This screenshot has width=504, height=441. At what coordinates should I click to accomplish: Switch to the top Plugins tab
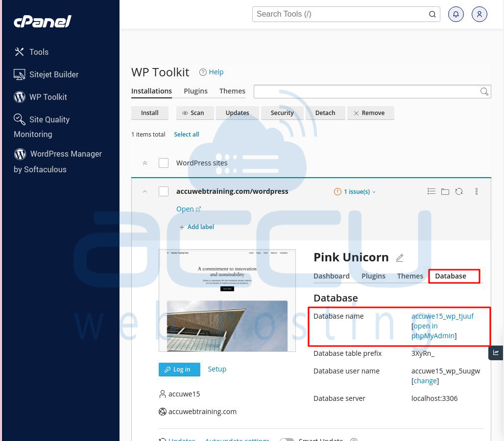[x=195, y=91]
